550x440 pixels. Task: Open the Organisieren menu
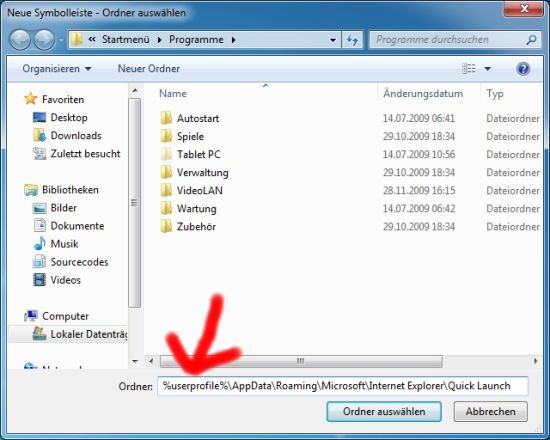[x=57, y=68]
